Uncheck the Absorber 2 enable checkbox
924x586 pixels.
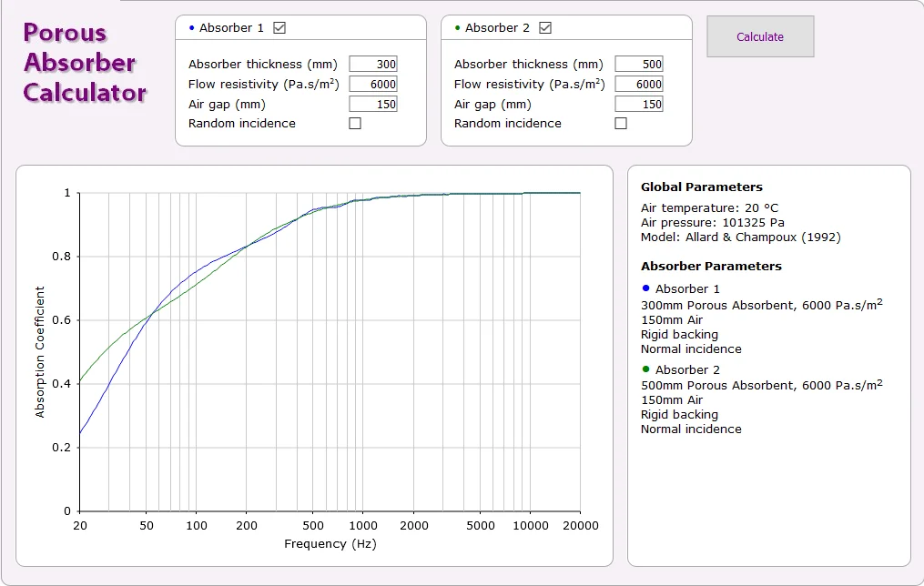[x=545, y=27]
